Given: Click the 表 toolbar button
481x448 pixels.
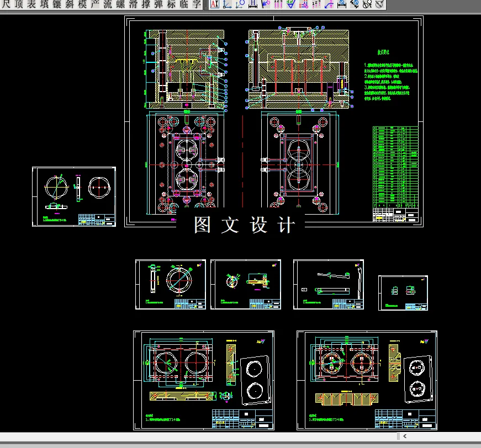Looking at the screenshot, I should point(31,4).
